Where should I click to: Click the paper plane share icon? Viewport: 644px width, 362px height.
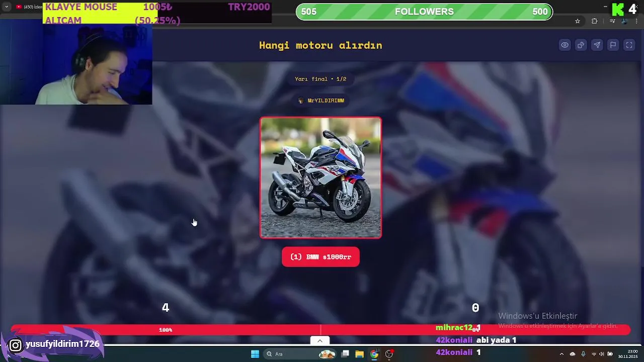597,45
